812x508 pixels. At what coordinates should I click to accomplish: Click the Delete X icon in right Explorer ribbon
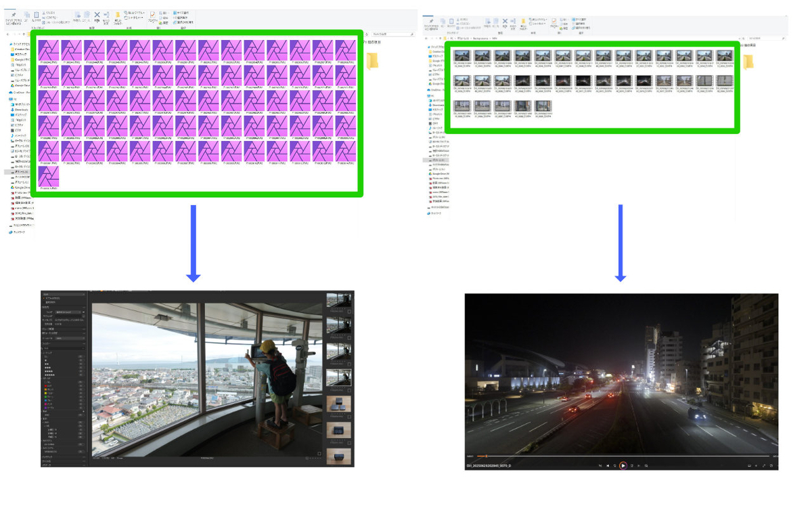coord(505,22)
